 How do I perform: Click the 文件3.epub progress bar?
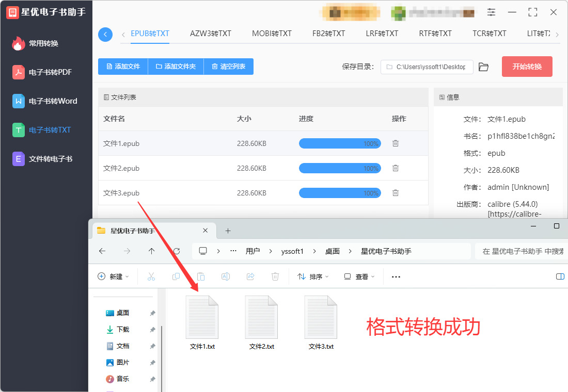pos(340,193)
